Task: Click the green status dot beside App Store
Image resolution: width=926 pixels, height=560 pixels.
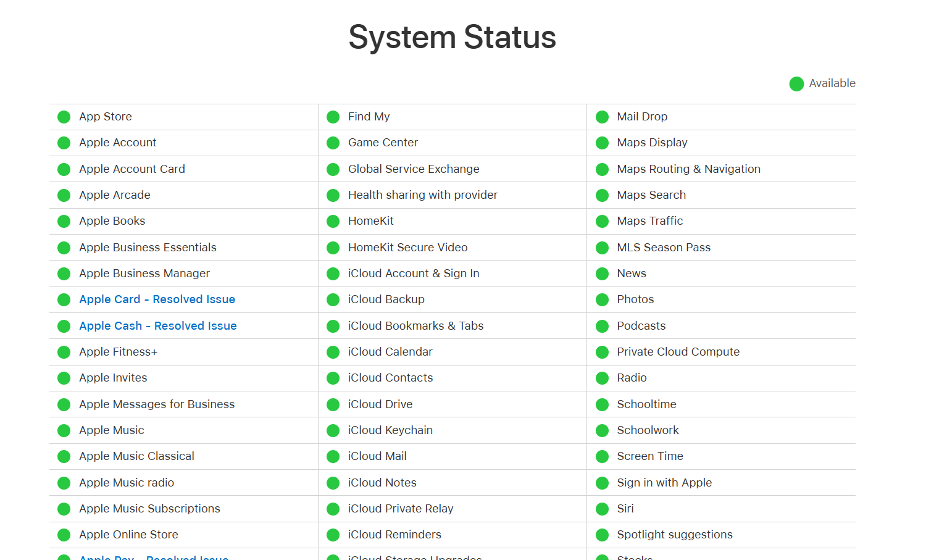Action: click(64, 117)
